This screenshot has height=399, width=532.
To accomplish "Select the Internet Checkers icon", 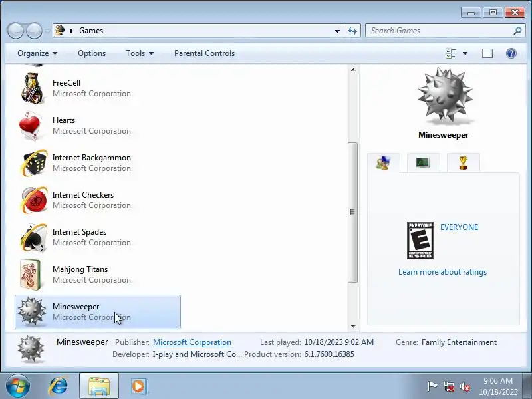I will point(33,200).
